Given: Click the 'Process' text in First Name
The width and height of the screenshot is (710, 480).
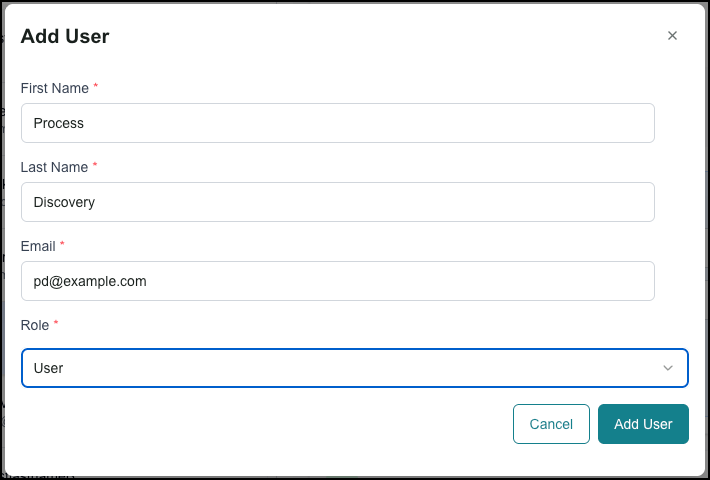Looking at the screenshot, I should pos(59,123).
